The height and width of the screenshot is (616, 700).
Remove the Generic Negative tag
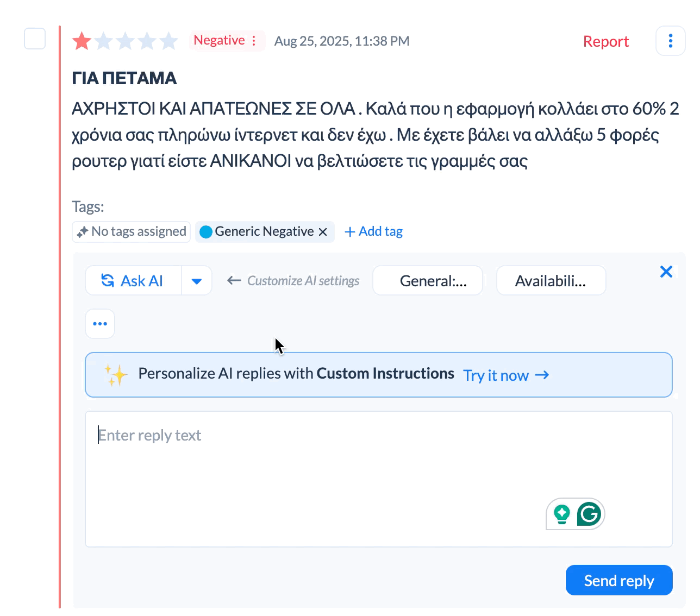click(323, 232)
